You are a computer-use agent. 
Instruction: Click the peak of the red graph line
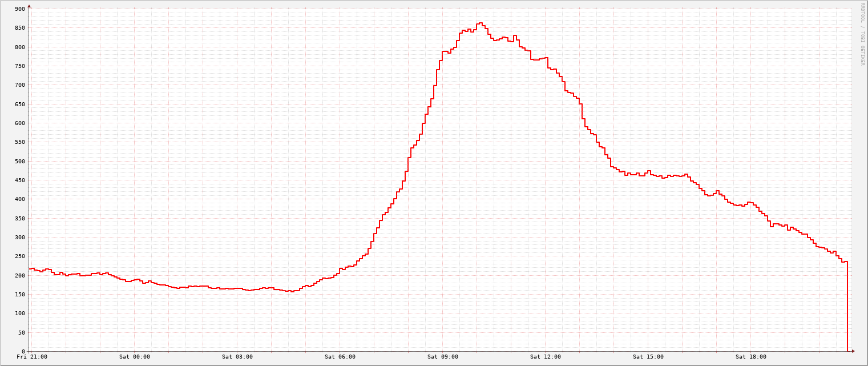(x=480, y=23)
